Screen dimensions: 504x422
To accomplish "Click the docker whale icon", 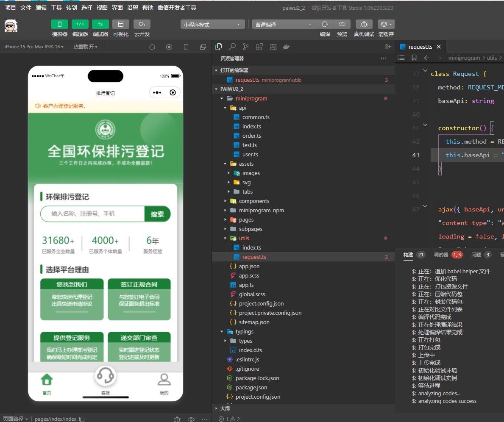I will click(287, 47).
